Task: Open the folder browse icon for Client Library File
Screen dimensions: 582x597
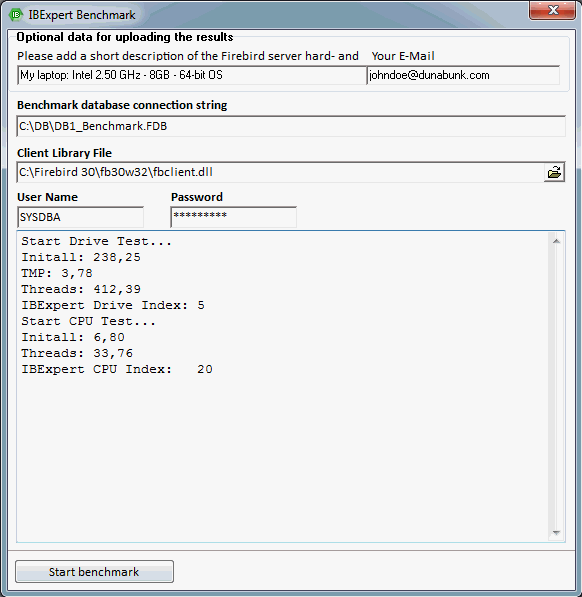Action: (554, 172)
